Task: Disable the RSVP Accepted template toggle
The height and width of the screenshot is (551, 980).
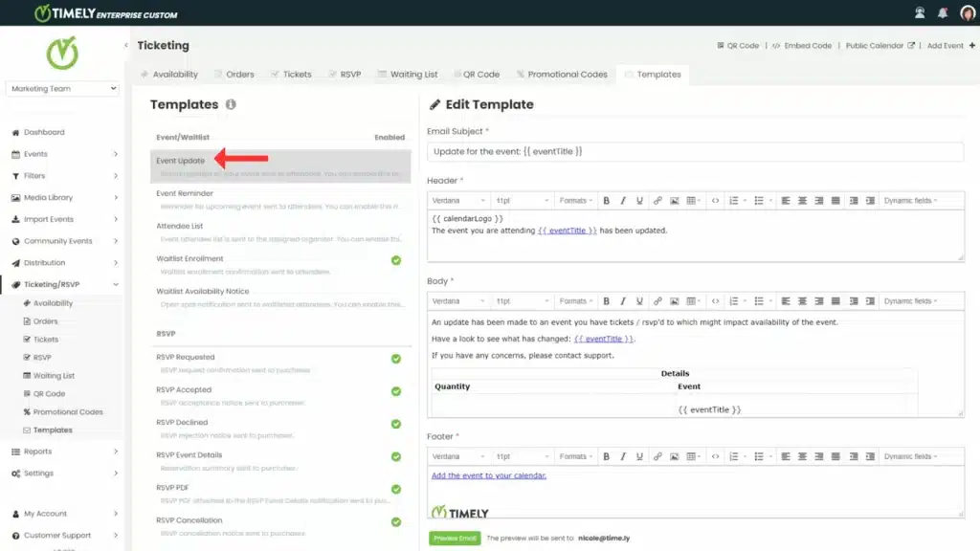Action: point(396,391)
